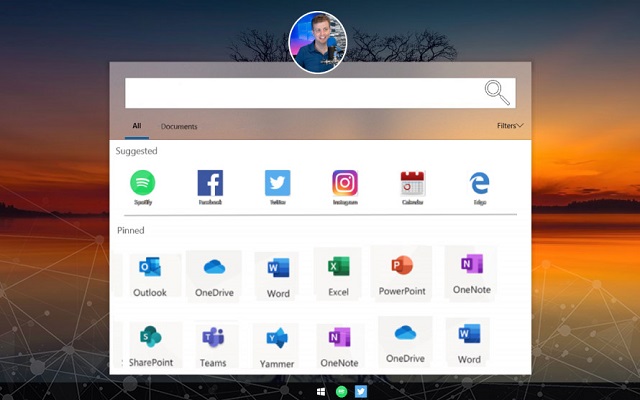Open Spotify from the Suggested apps
This screenshot has height=400, width=640.
pos(143,183)
